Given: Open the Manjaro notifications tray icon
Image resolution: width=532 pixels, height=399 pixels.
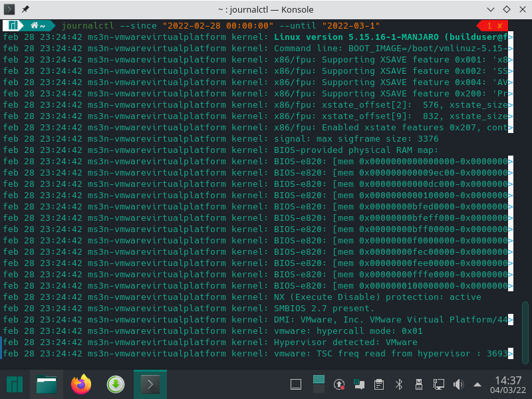Looking at the screenshot, I should pyautogui.click(x=358, y=384).
